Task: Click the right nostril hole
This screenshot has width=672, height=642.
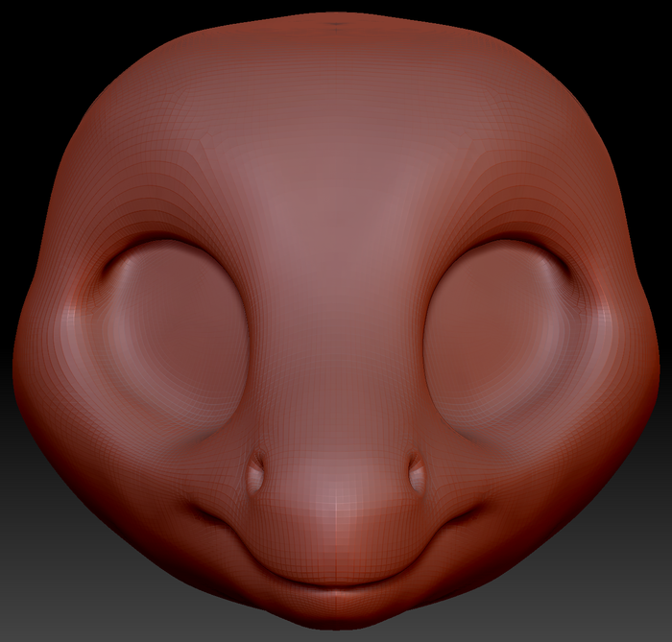Action: [416, 473]
